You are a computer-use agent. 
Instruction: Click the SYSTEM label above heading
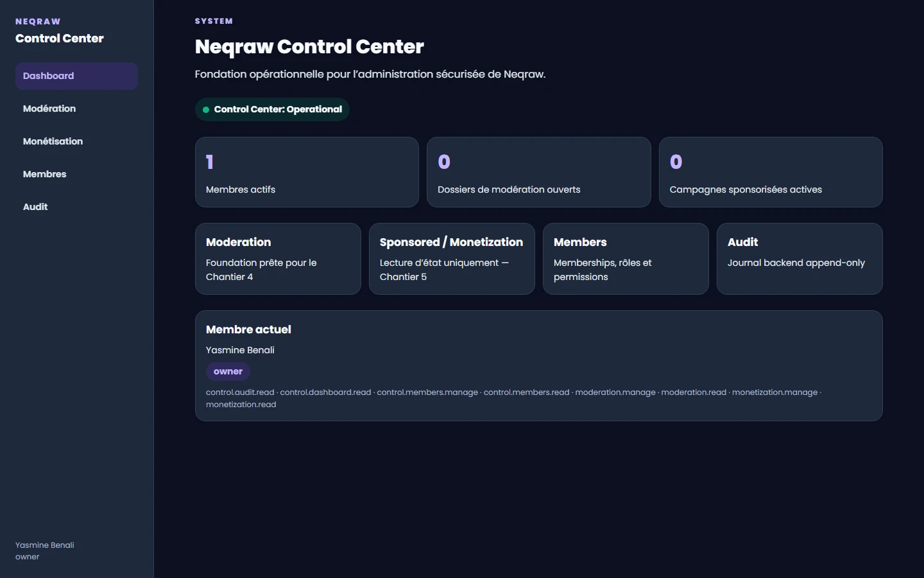(x=214, y=21)
